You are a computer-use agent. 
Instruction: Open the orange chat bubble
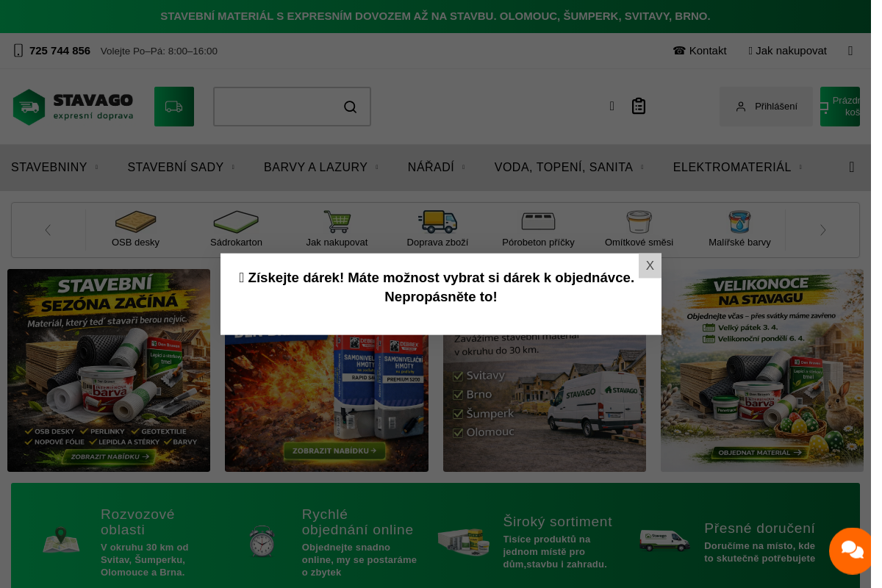click(x=852, y=551)
